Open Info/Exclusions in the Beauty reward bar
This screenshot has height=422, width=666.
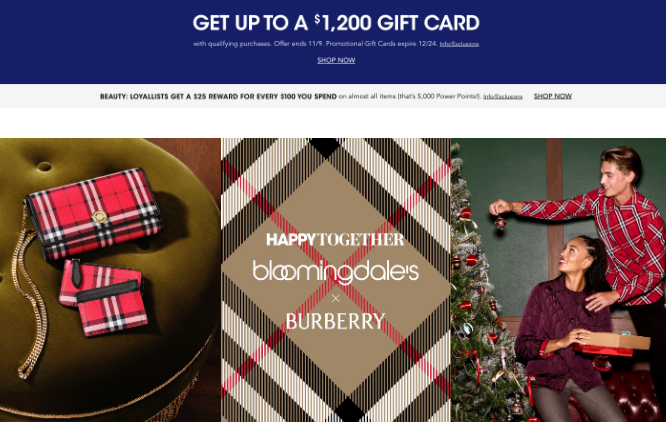[x=502, y=96]
